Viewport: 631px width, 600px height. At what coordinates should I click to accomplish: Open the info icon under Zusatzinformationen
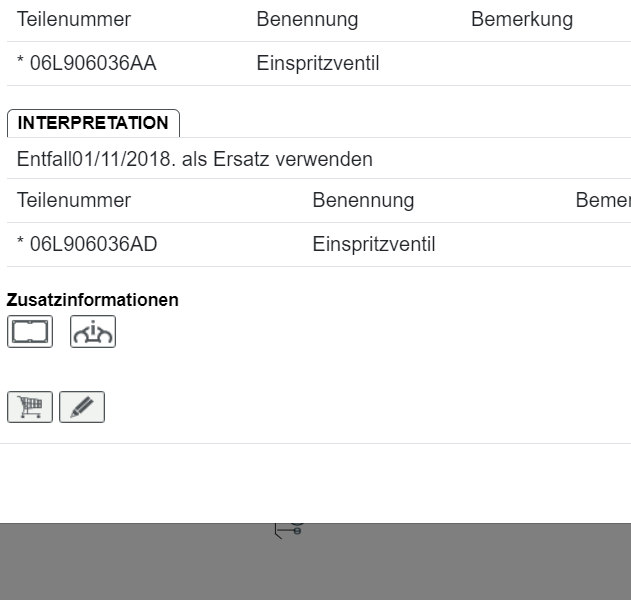coord(93,331)
